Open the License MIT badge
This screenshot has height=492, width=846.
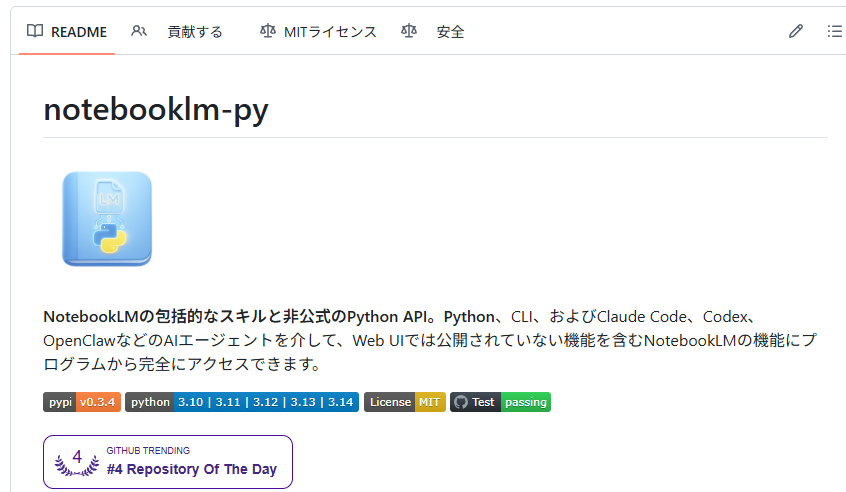[x=405, y=402]
